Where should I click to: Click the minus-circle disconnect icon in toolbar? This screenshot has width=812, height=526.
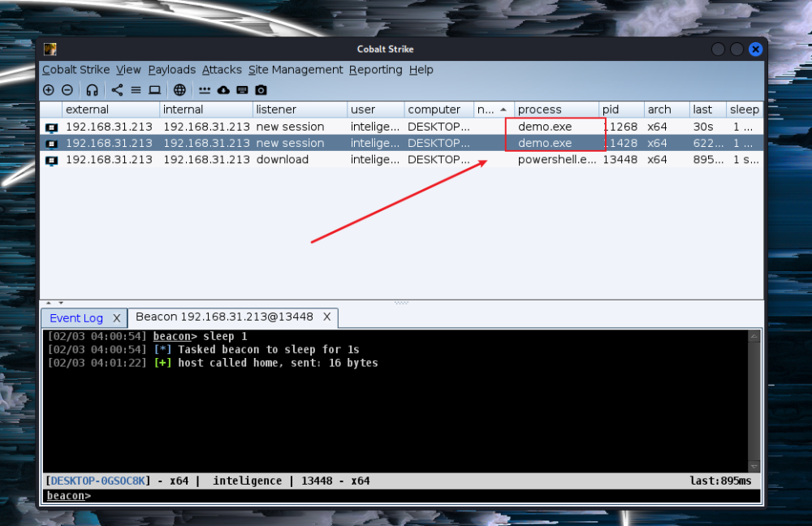coord(67,90)
